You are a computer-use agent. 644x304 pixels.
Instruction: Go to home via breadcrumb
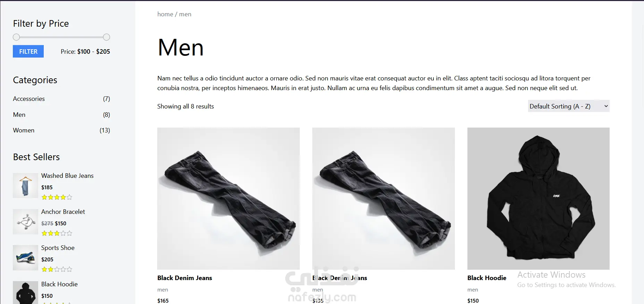165,14
